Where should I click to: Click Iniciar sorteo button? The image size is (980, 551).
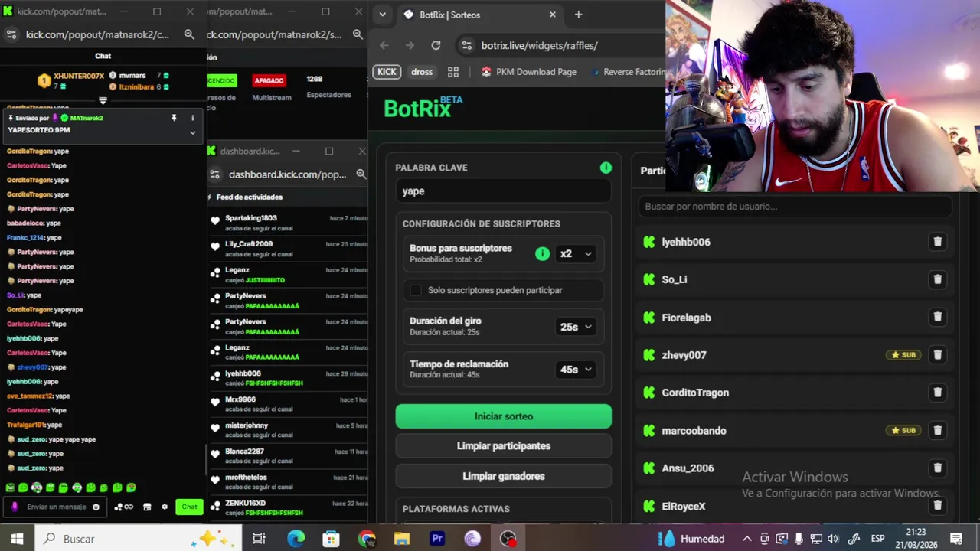pyautogui.click(x=503, y=416)
